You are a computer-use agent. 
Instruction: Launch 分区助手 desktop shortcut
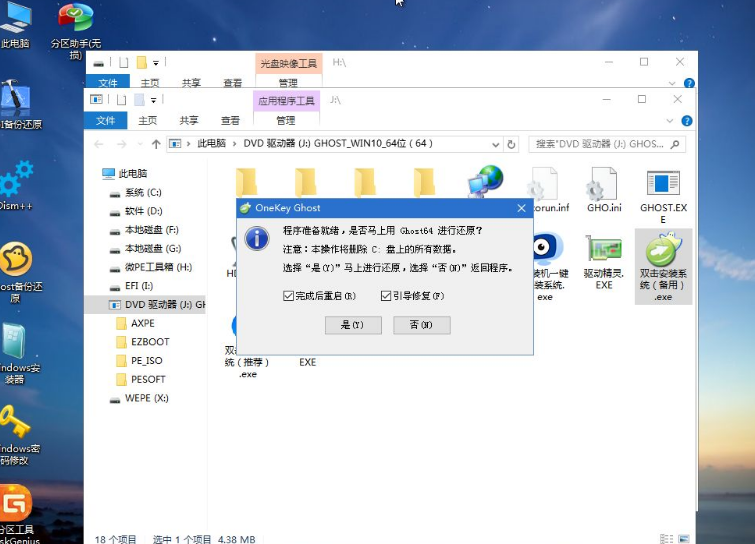[75, 30]
